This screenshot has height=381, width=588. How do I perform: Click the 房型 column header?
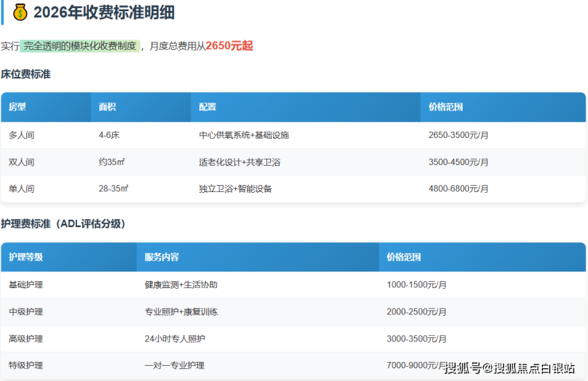(x=17, y=107)
